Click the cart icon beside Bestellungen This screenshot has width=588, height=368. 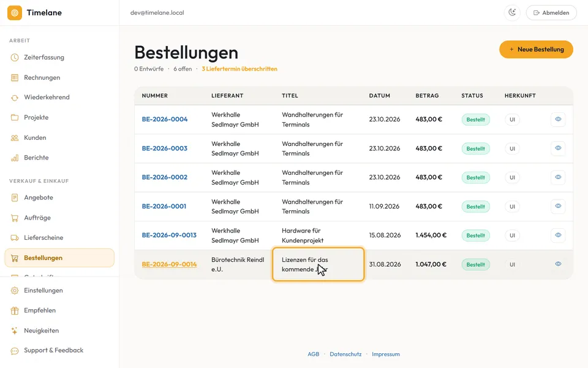pyautogui.click(x=15, y=258)
